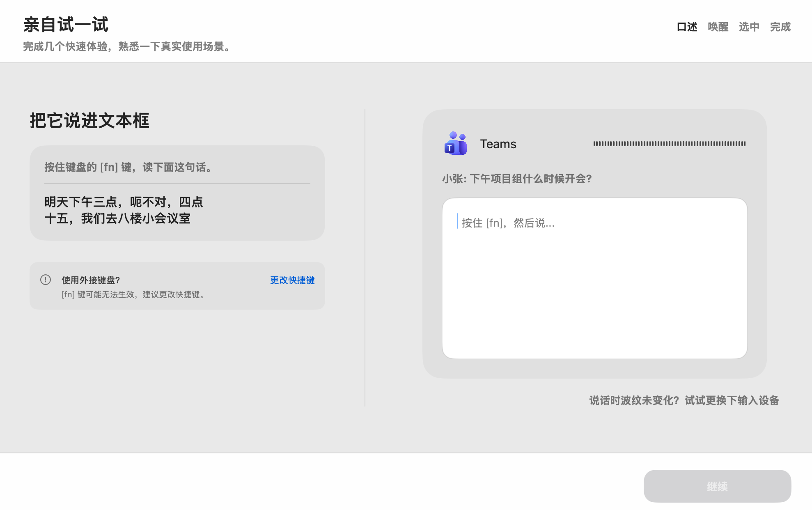Click the Teams app icon
This screenshot has width=812, height=510.
(455, 144)
